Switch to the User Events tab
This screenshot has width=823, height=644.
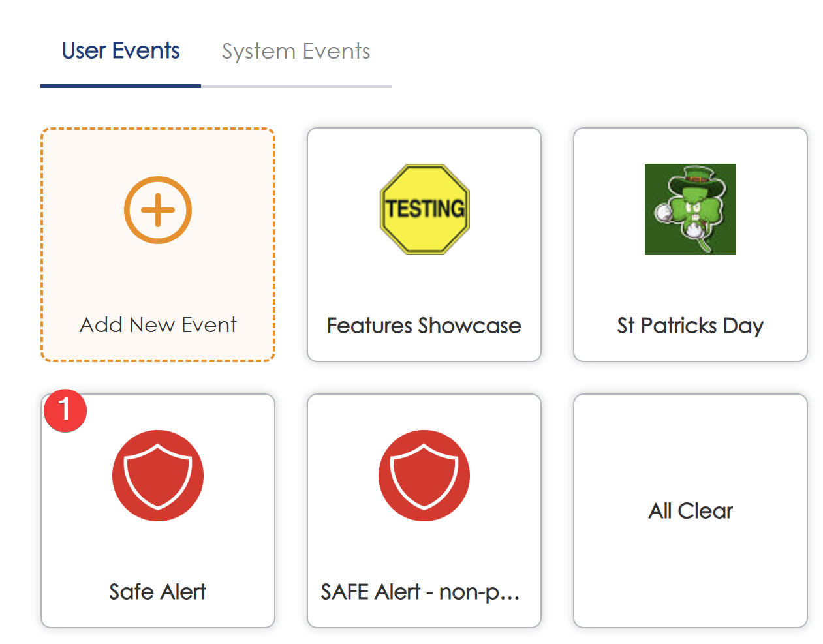click(121, 51)
